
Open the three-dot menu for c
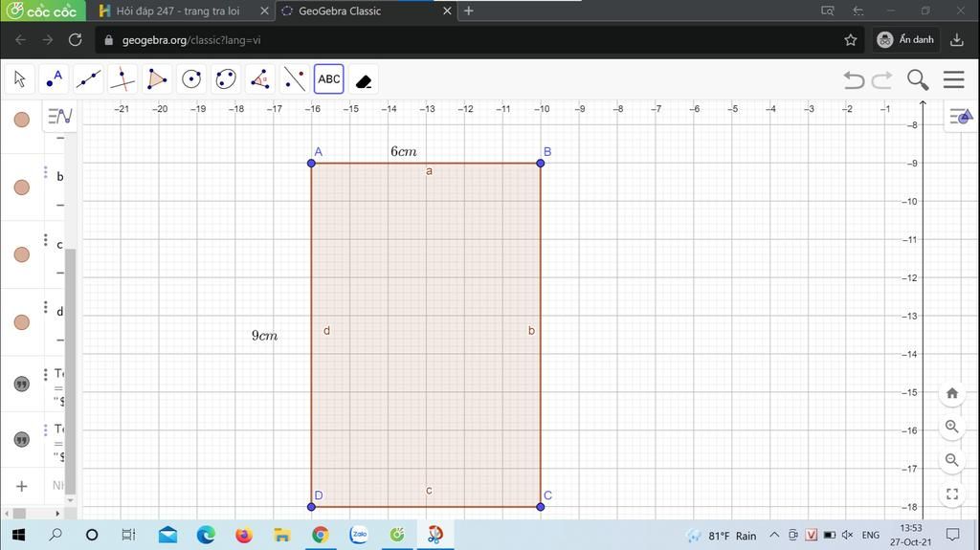pyautogui.click(x=46, y=240)
